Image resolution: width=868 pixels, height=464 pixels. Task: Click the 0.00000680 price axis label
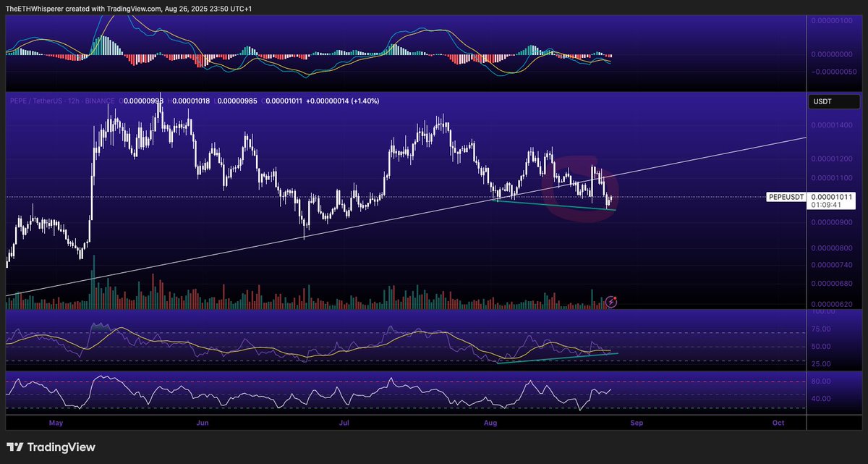832,284
